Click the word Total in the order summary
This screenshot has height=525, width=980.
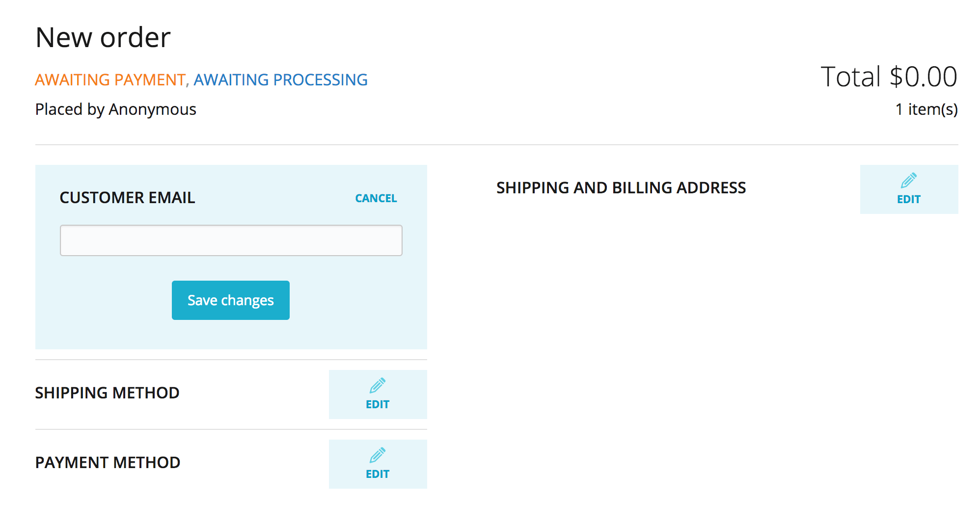tap(850, 77)
